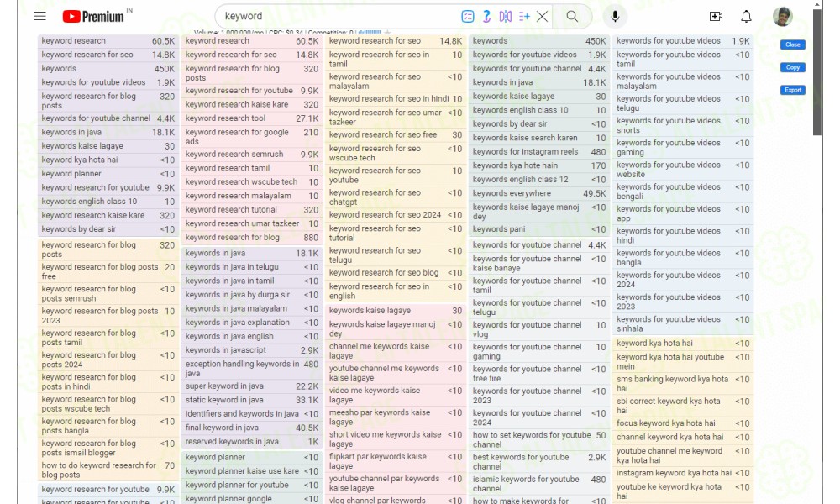Select 'keyword research for seo free'

click(x=396, y=135)
